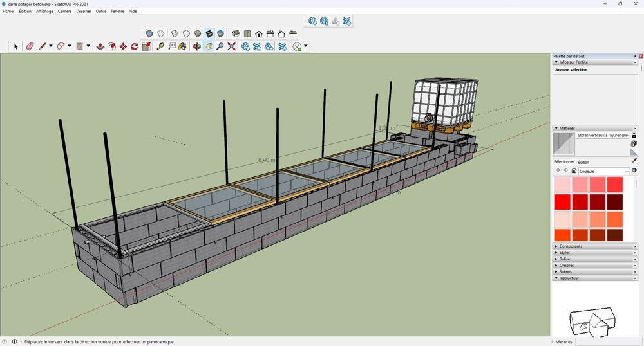Enable Shaded face style
The height and width of the screenshot is (346, 644).
[x=198, y=33]
